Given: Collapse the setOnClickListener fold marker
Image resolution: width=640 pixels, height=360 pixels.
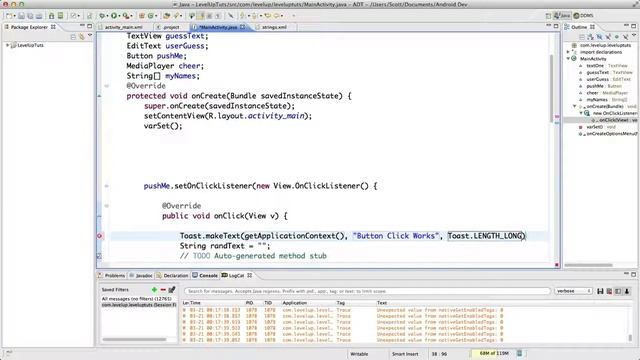Looking at the screenshot, I should coord(107,186).
